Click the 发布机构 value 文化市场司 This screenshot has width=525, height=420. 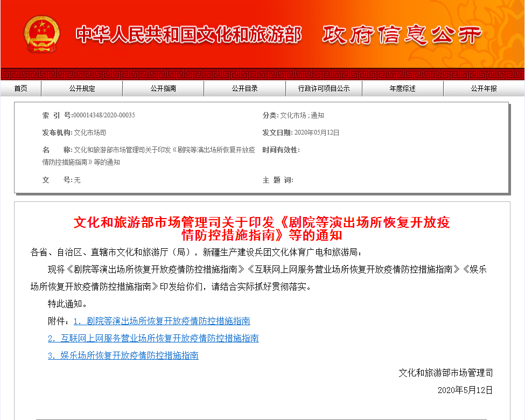click(89, 133)
